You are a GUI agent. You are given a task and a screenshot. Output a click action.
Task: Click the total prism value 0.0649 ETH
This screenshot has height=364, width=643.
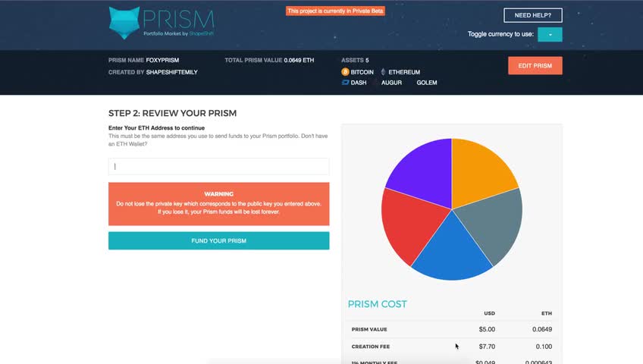[x=299, y=60]
